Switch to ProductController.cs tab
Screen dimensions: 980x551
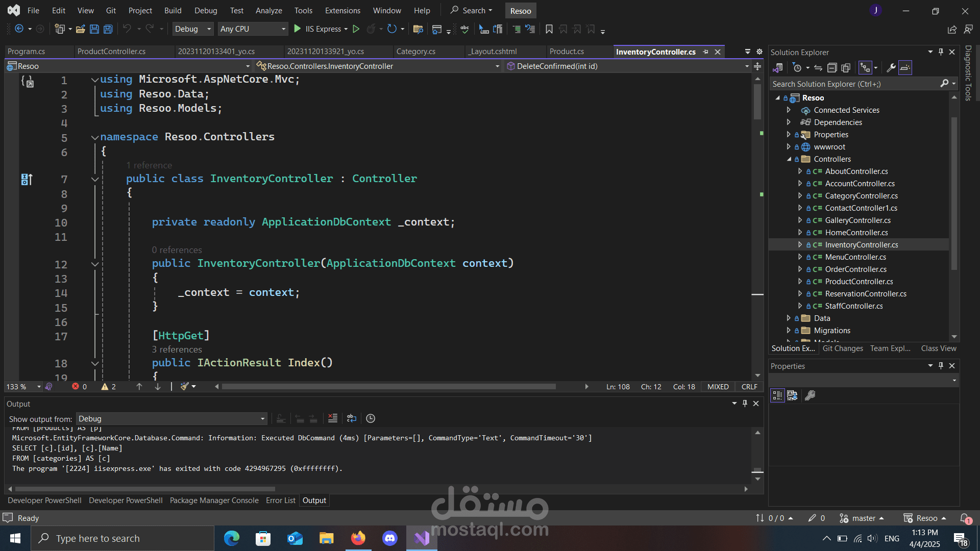click(x=111, y=52)
